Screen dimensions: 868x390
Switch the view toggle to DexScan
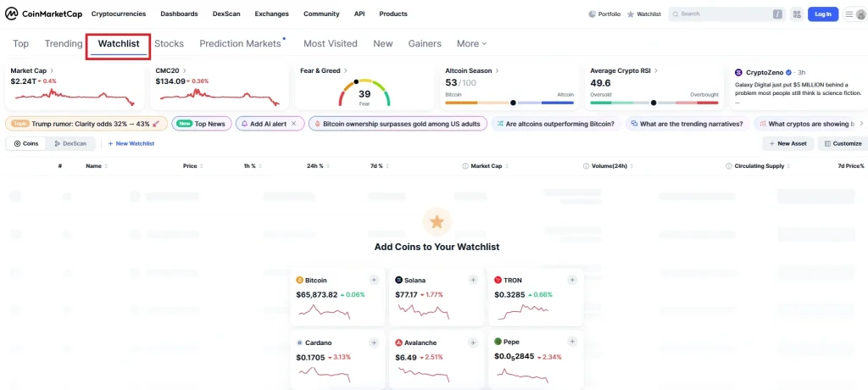coord(70,143)
